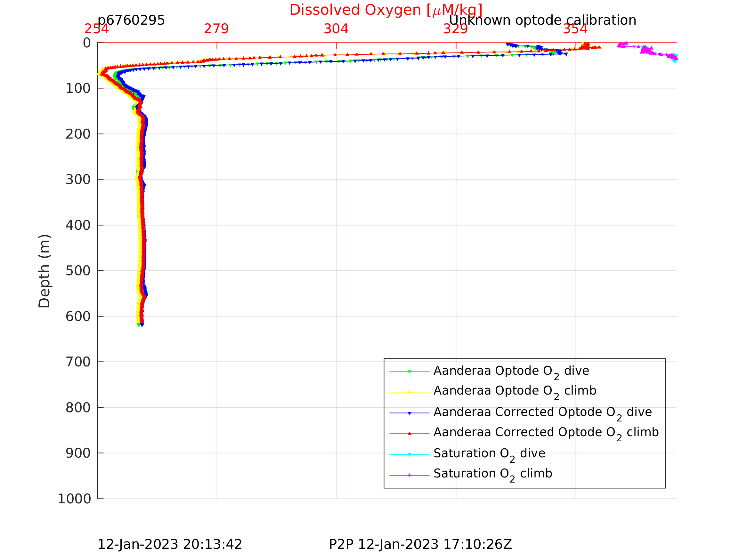Click legend entry 'Saturation O2 climb'
The image size is (747, 560).
point(493,475)
